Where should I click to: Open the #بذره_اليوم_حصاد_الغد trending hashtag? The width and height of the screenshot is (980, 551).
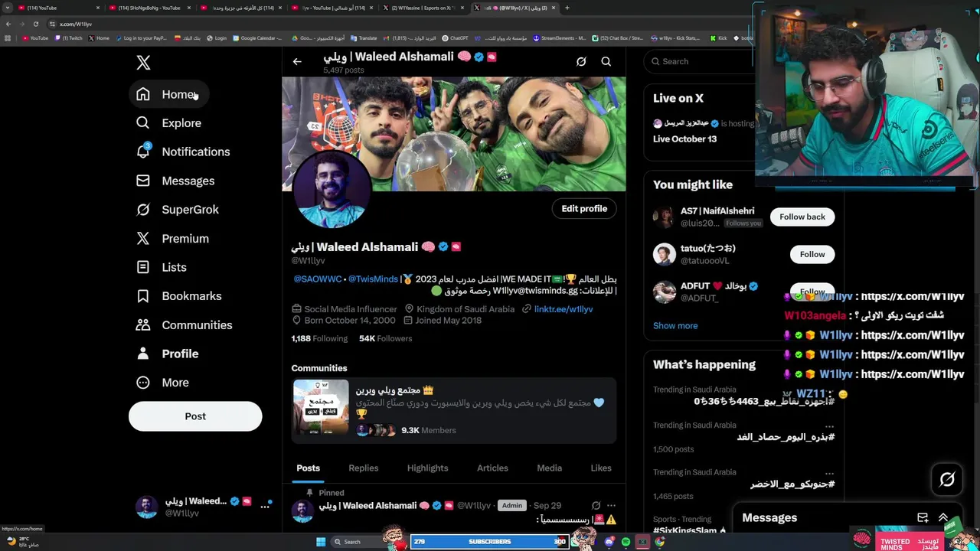click(x=786, y=437)
